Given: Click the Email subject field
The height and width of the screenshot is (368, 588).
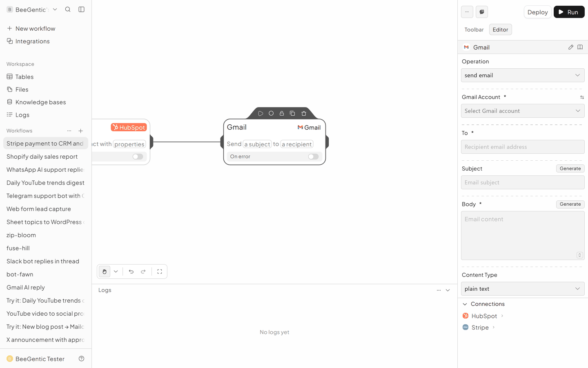Looking at the screenshot, I should coord(523,182).
